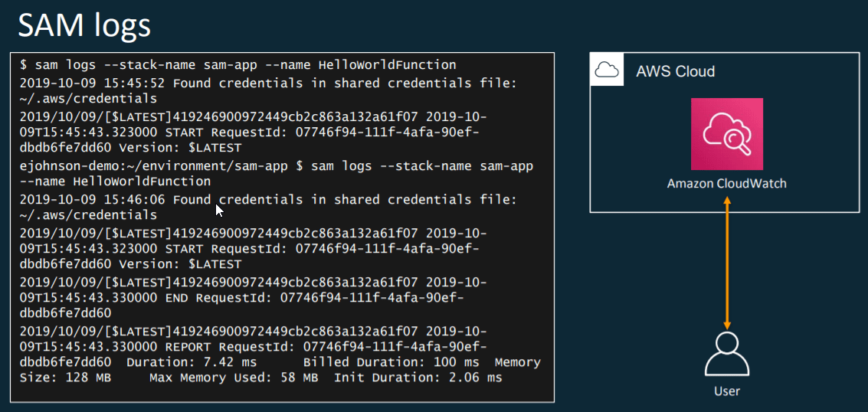The image size is (868, 412).
Task: Select the User person icon
Action: (726, 356)
